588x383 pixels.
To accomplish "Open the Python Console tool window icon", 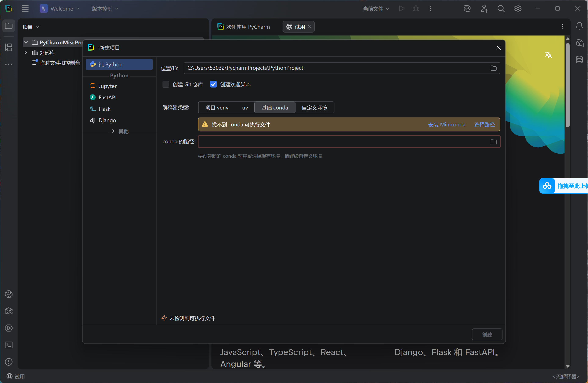I will pos(9,294).
